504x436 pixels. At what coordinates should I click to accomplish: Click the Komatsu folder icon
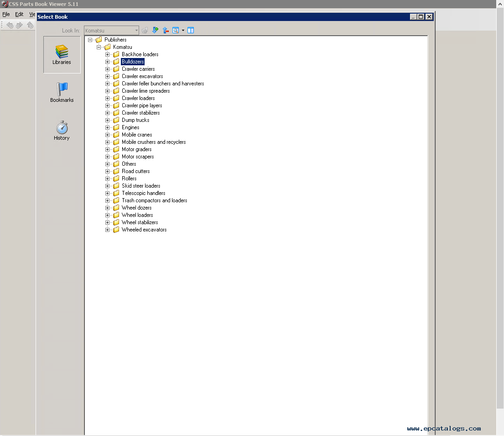point(108,47)
